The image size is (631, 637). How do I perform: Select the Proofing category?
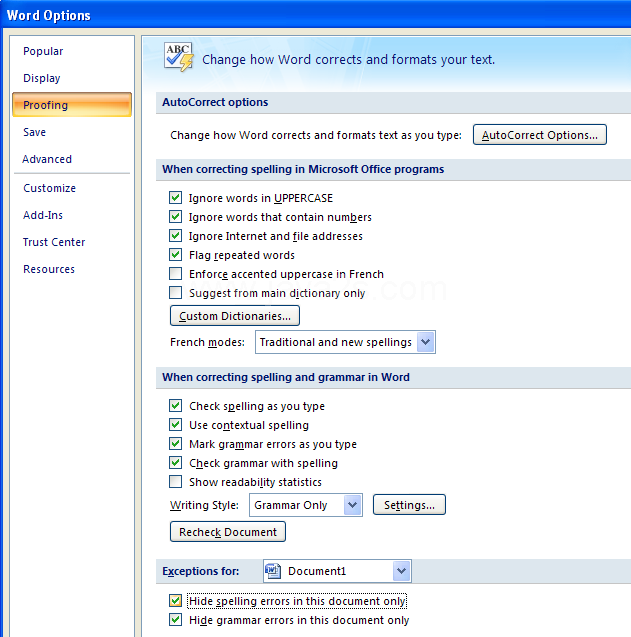[72, 105]
